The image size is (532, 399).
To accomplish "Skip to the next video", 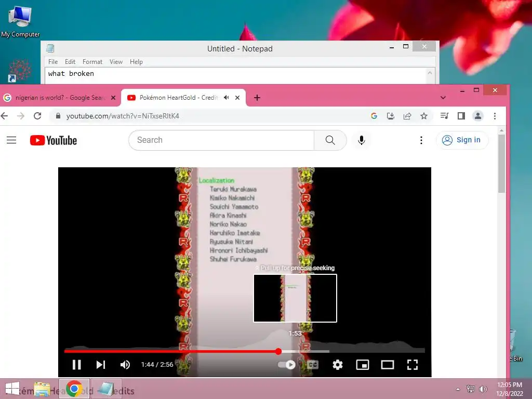I will (x=101, y=365).
